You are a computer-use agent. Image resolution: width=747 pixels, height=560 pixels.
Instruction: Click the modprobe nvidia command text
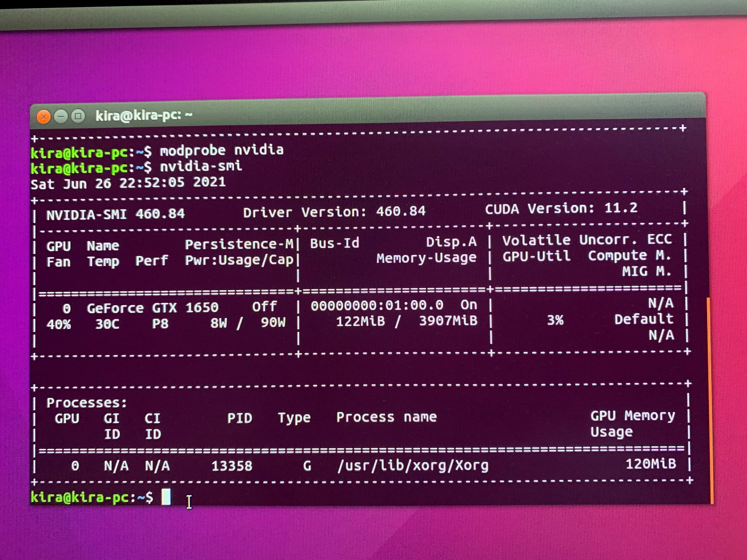[x=222, y=150]
